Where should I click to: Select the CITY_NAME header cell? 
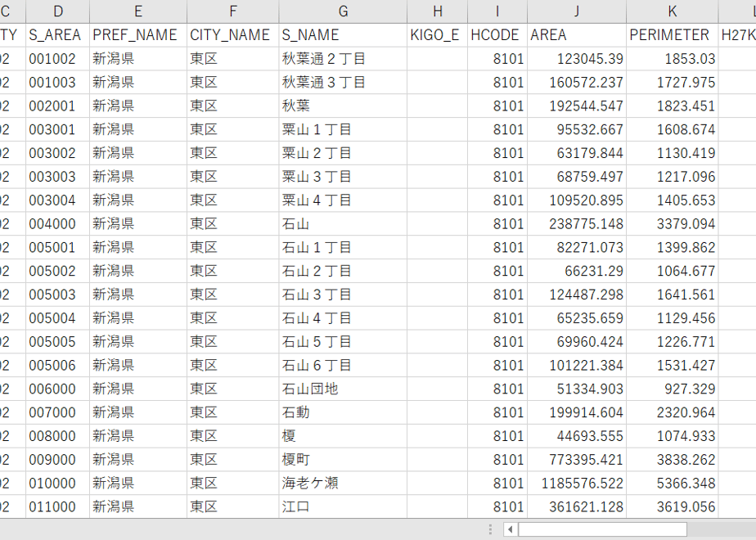pyautogui.click(x=233, y=35)
